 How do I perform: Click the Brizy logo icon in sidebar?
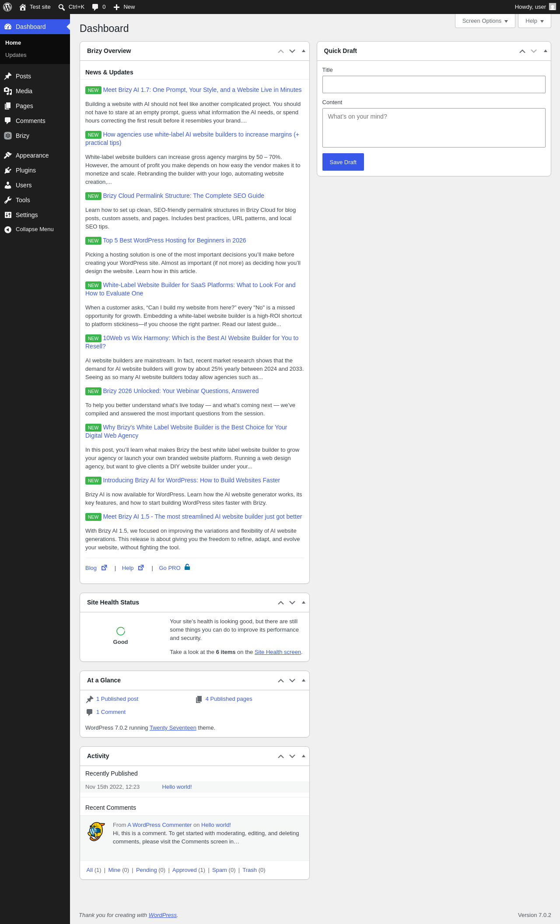(8, 136)
